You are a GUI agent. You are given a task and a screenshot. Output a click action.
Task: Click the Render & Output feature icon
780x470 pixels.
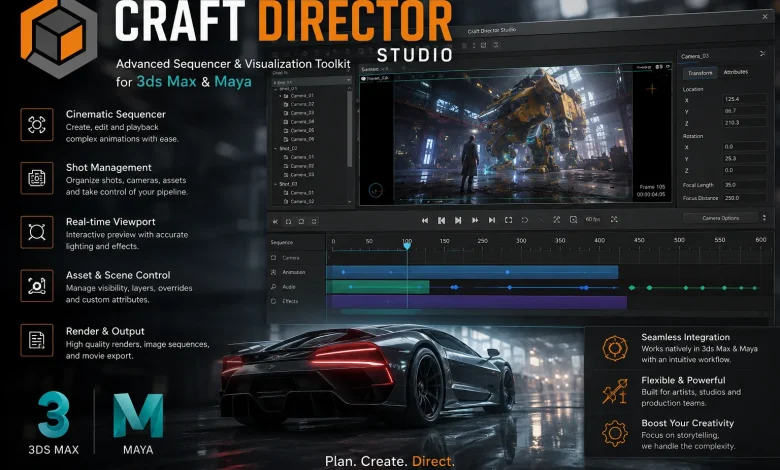(x=37, y=340)
